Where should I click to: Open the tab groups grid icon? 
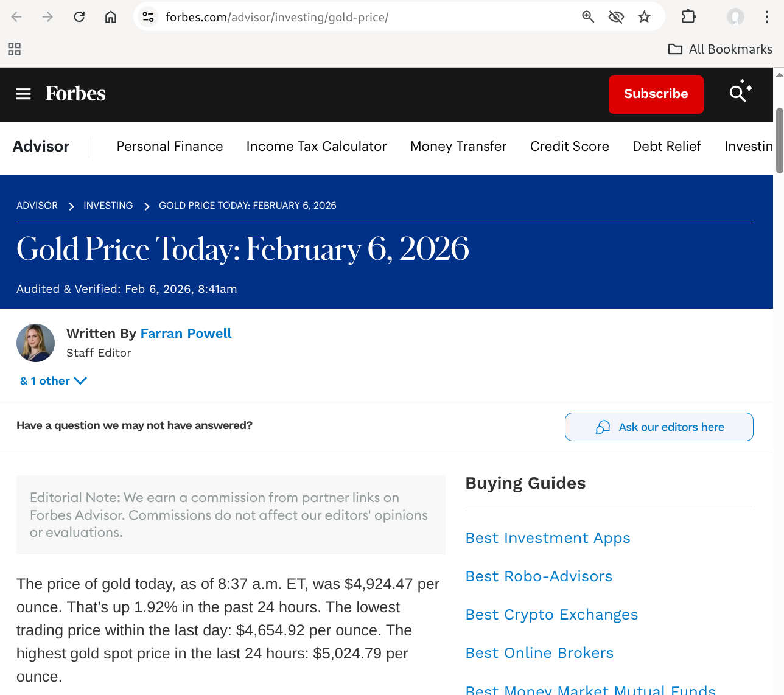tap(14, 49)
